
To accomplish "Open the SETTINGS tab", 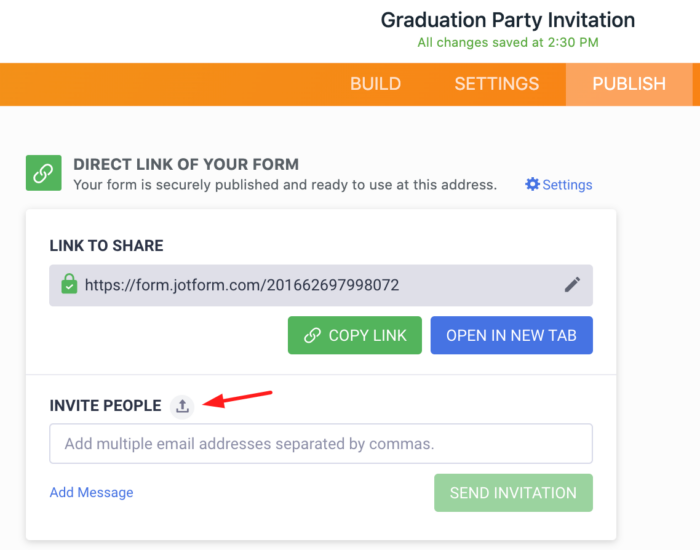I will click(x=496, y=84).
